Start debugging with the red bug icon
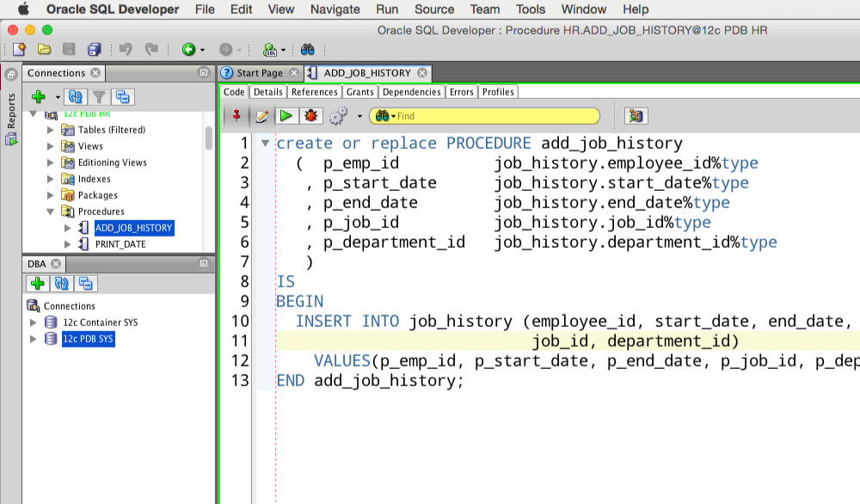This screenshot has height=504, width=860. [x=311, y=116]
